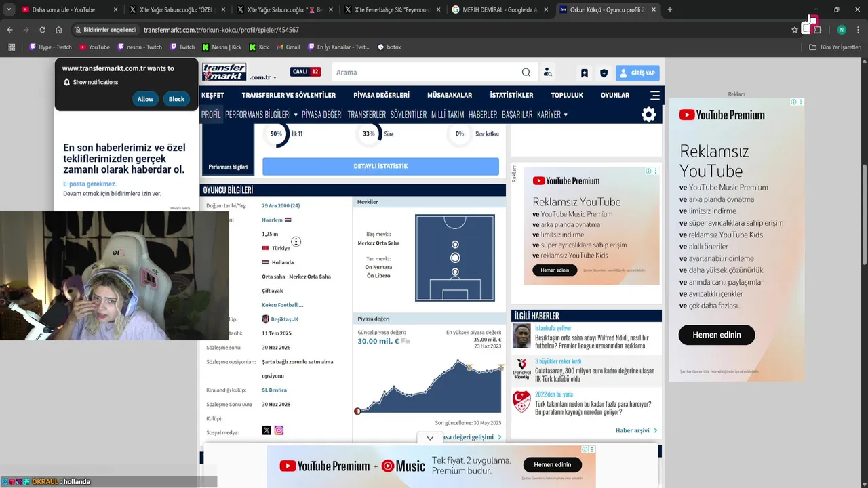Viewport: 868px width, 488px height.
Task: Select the BAŞARILAR profile tab
Action: [x=517, y=115]
